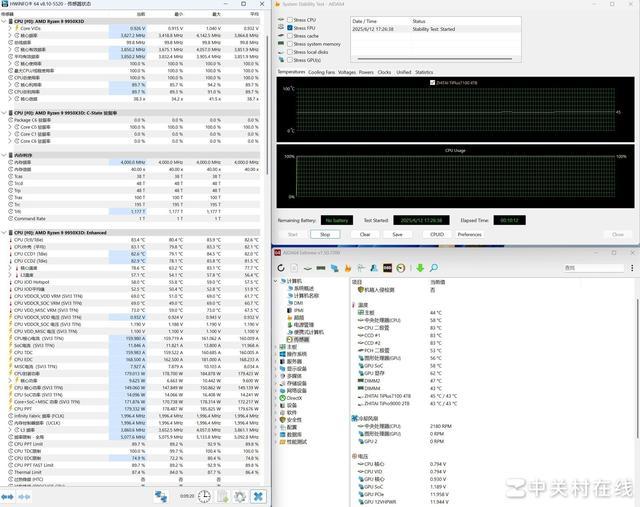
Task: Switch to the Statistics tab
Action: click(424, 72)
